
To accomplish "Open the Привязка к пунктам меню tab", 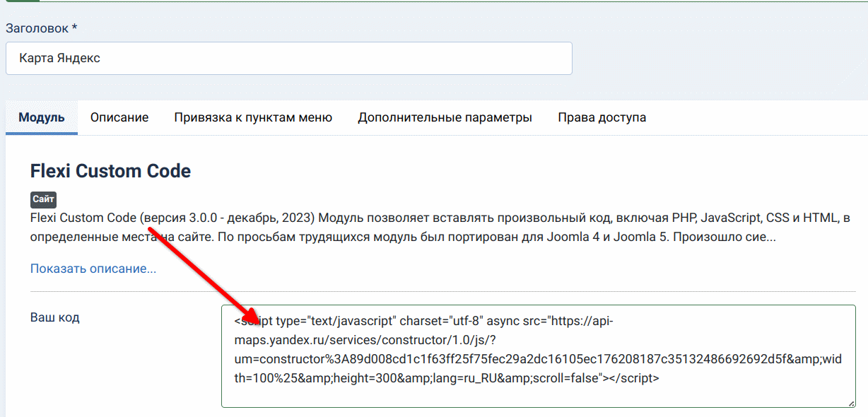I will [253, 117].
